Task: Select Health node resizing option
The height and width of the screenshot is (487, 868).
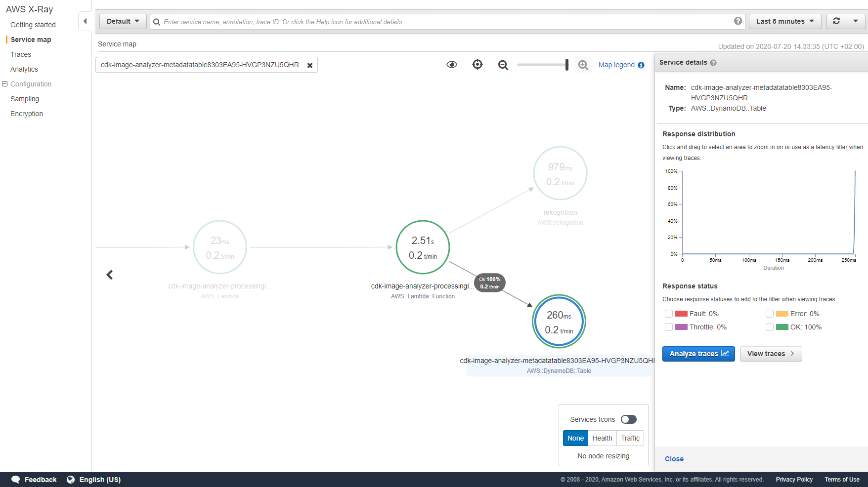Action: (602, 438)
